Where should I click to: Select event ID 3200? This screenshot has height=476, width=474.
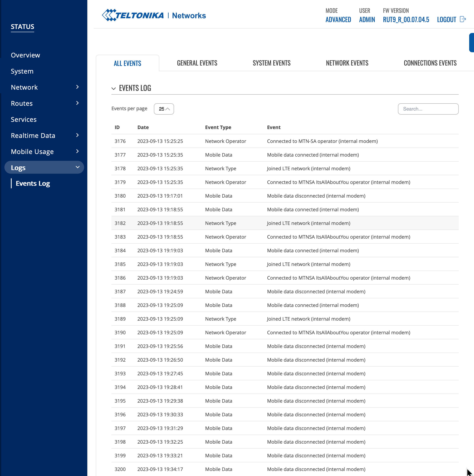point(120,469)
